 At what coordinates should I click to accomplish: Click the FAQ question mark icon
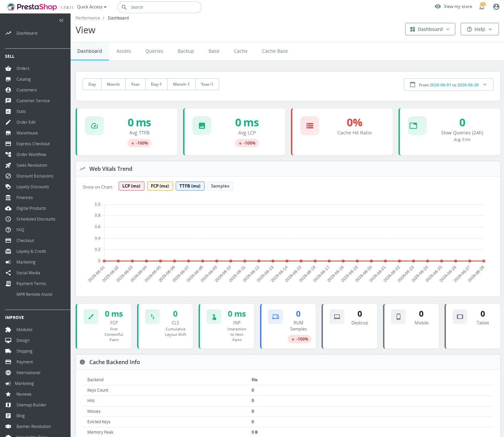tap(8, 230)
